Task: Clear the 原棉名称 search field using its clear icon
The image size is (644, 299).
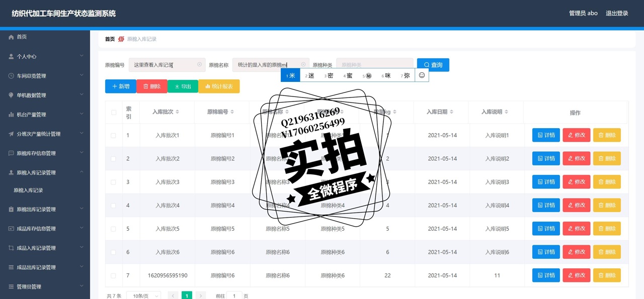Action: 303,65
